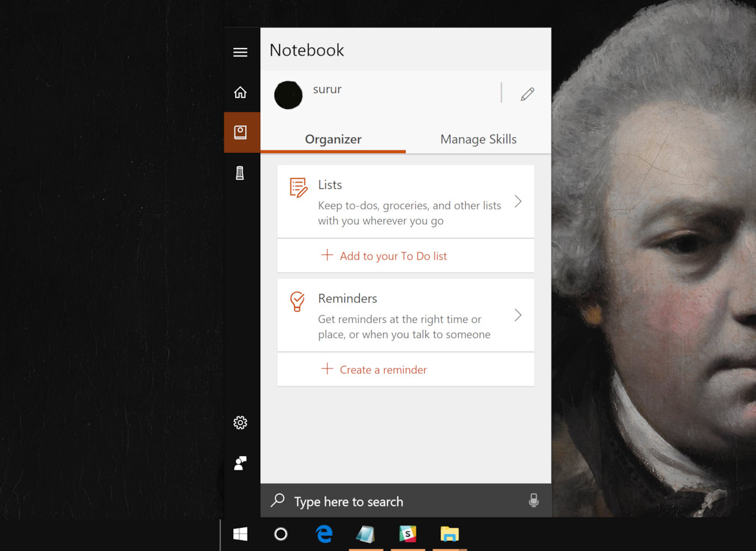Click the Reminders card title

[348, 298]
